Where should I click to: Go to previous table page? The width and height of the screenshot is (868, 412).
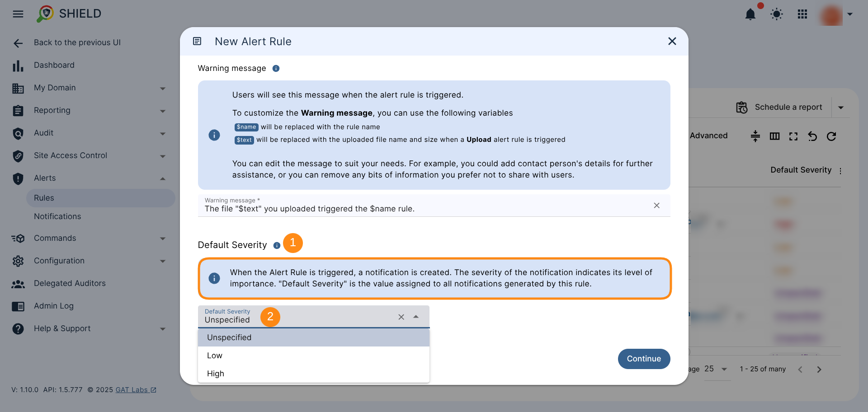(800, 370)
